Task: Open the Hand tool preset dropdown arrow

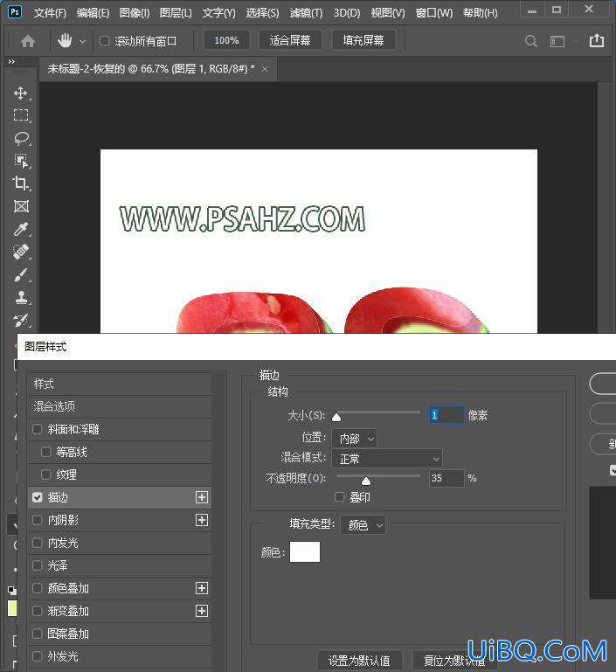Action: point(83,42)
